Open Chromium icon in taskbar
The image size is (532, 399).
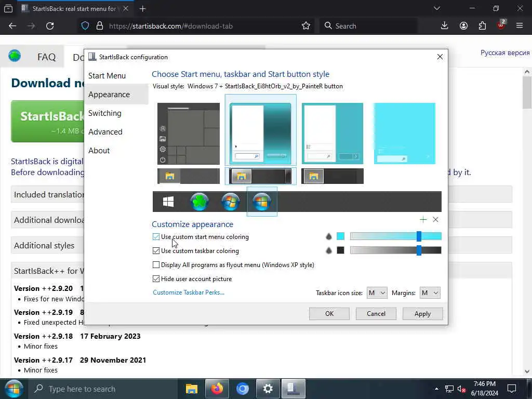pyautogui.click(x=243, y=389)
